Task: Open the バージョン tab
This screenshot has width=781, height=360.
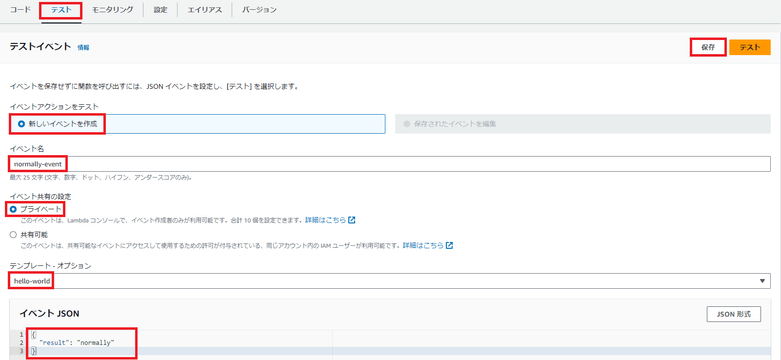Action: tap(259, 9)
